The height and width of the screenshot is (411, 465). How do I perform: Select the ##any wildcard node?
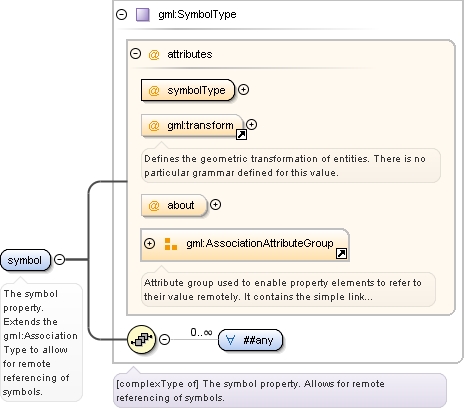[250, 340]
